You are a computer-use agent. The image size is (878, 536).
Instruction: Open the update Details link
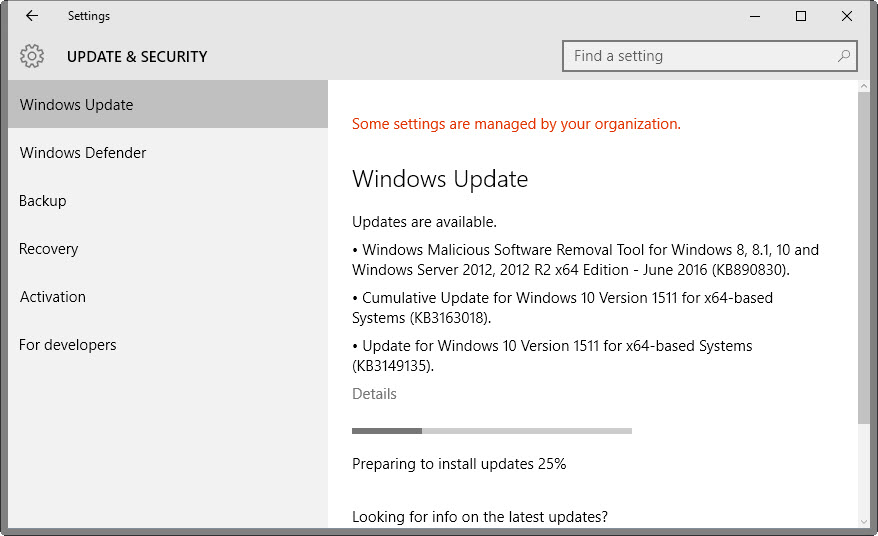click(x=374, y=394)
